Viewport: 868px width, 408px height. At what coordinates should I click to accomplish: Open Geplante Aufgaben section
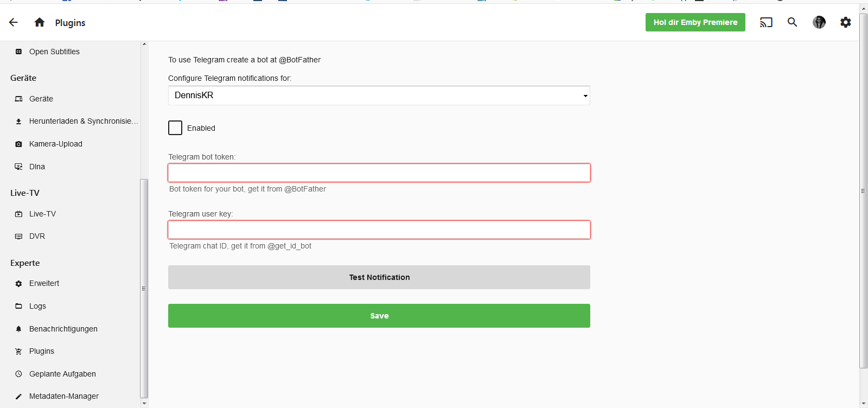[62, 374]
